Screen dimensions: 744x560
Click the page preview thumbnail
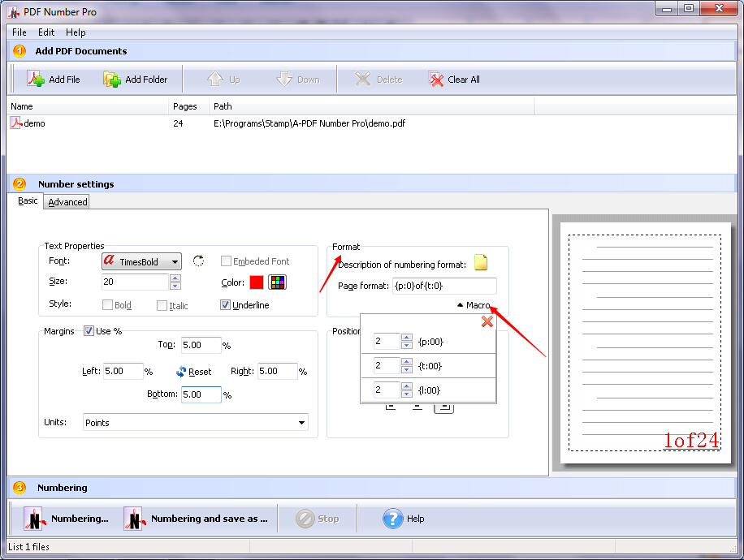point(645,342)
